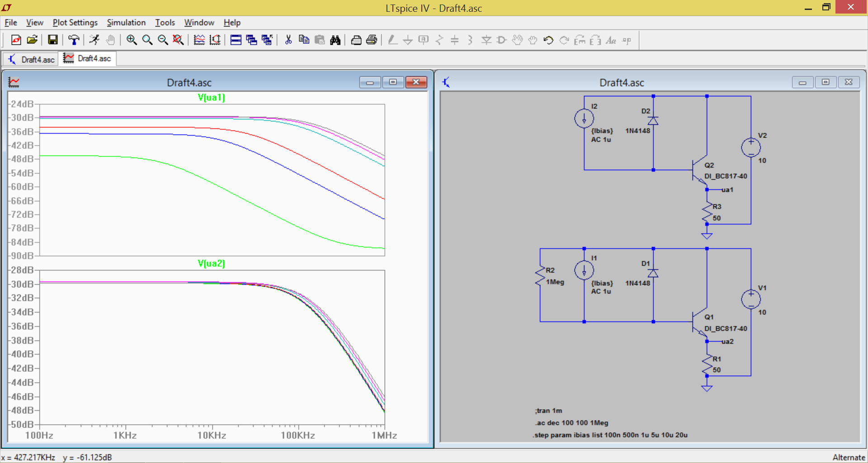Click the Autorange axes icon

tap(215, 40)
